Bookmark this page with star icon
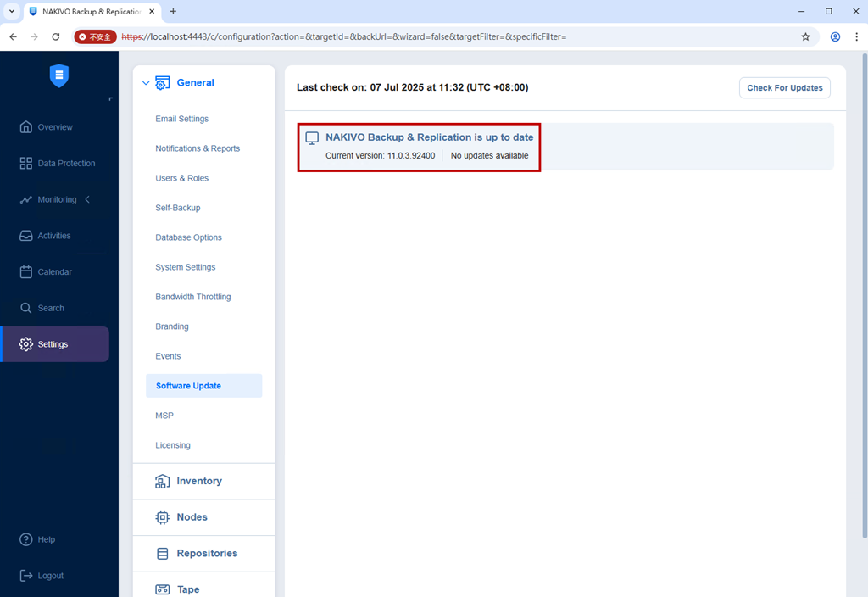Image resolution: width=868 pixels, height=597 pixels. pyautogui.click(x=805, y=36)
